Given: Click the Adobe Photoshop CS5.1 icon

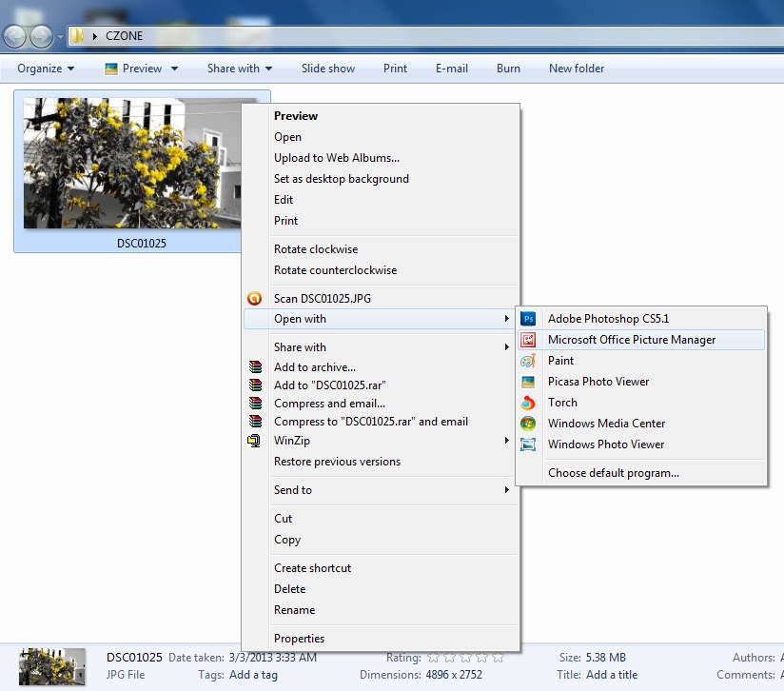Looking at the screenshot, I should pos(528,319).
